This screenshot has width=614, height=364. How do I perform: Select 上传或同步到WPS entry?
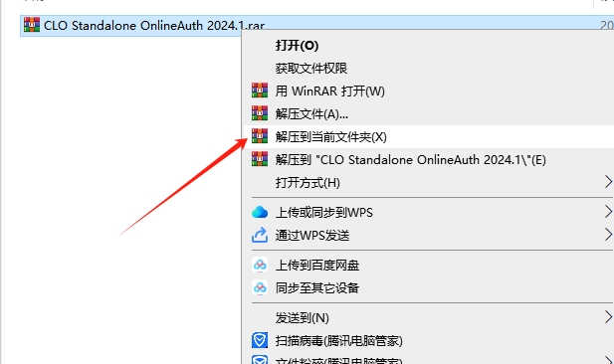tap(323, 213)
